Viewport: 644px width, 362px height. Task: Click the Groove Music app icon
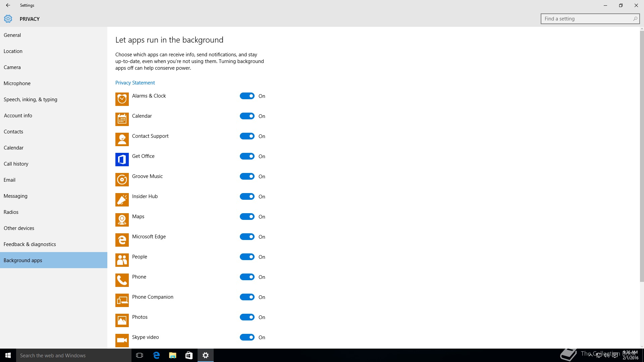[122, 180]
